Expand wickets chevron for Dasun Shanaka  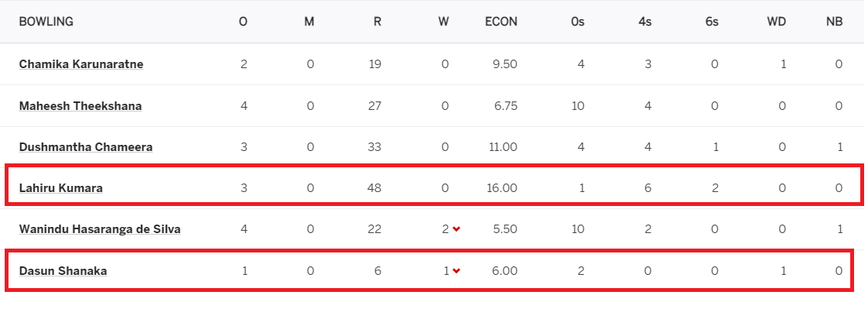click(456, 271)
